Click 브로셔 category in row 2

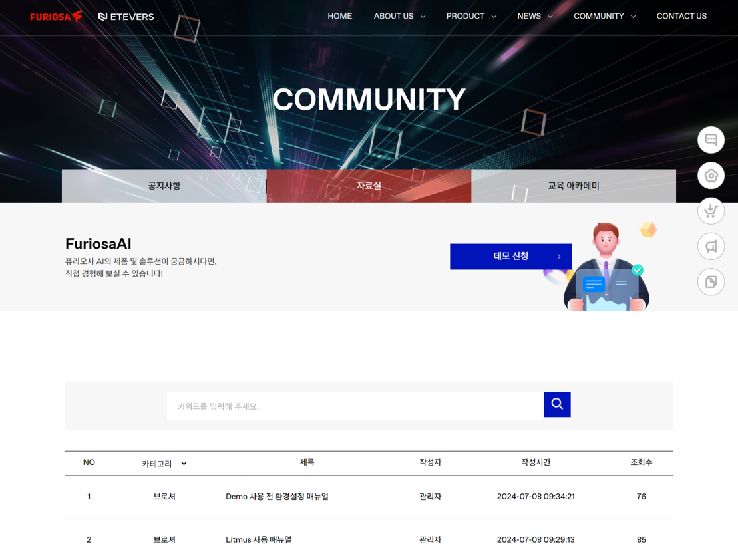(x=164, y=540)
